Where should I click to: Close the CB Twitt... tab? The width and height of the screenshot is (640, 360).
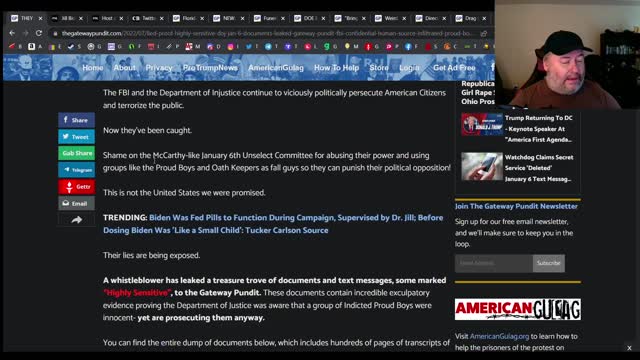click(162, 18)
